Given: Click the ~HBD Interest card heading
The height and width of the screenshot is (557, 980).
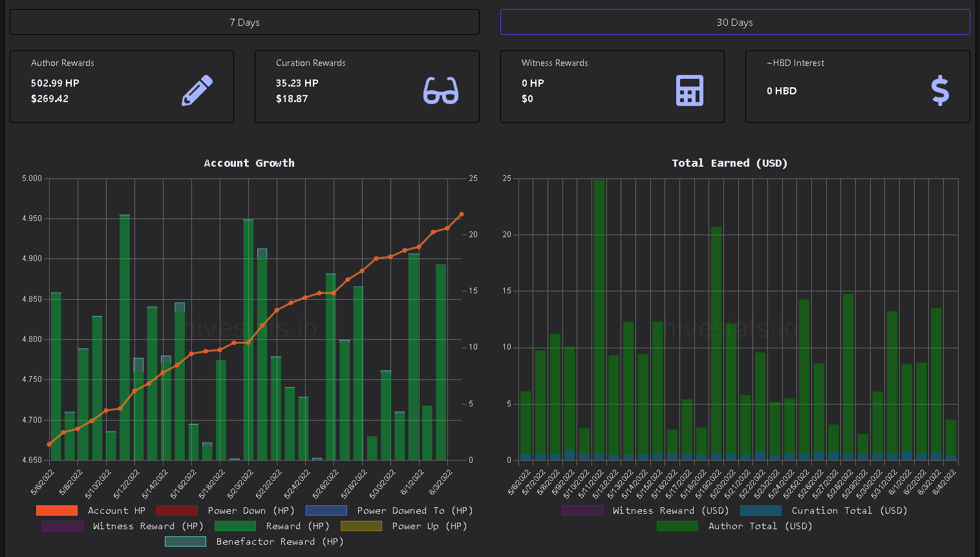Looking at the screenshot, I should tap(796, 63).
